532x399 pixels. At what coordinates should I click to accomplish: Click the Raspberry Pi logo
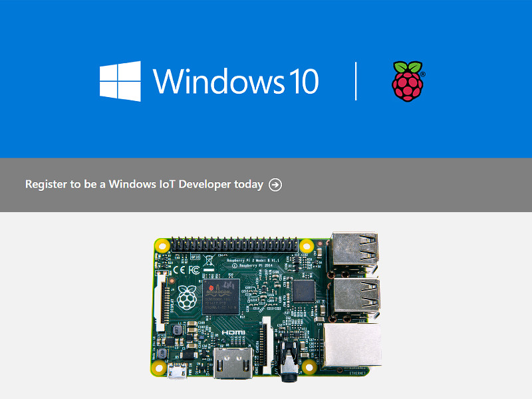click(x=408, y=81)
